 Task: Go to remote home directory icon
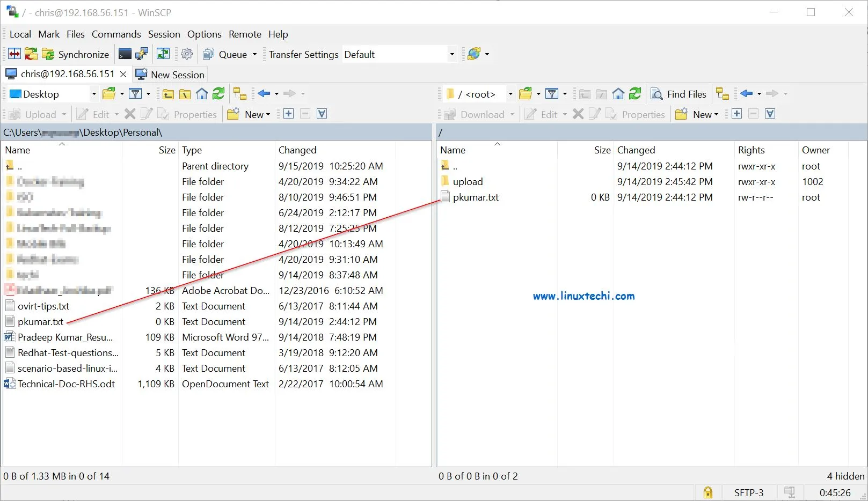point(618,94)
